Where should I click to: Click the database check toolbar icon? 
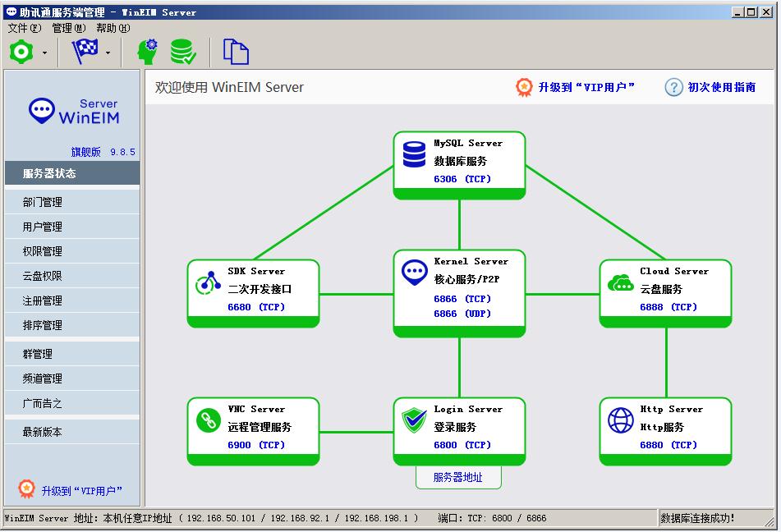[x=183, y=52]
